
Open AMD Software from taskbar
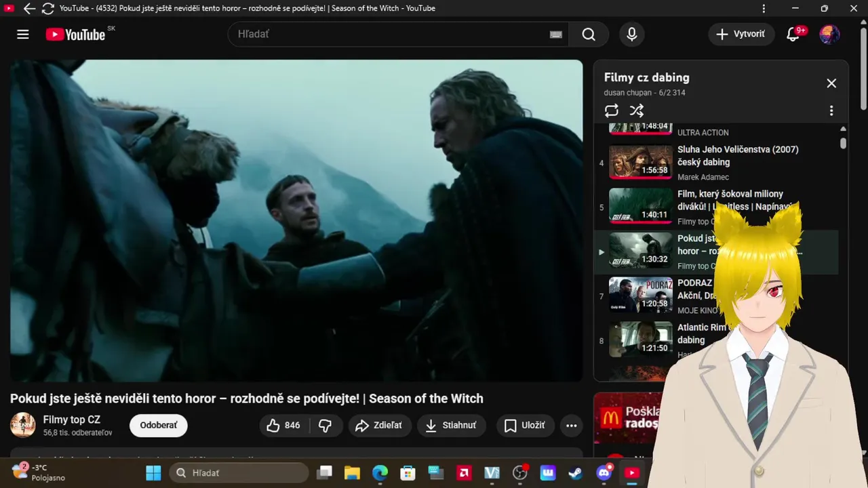pos(465,472)
